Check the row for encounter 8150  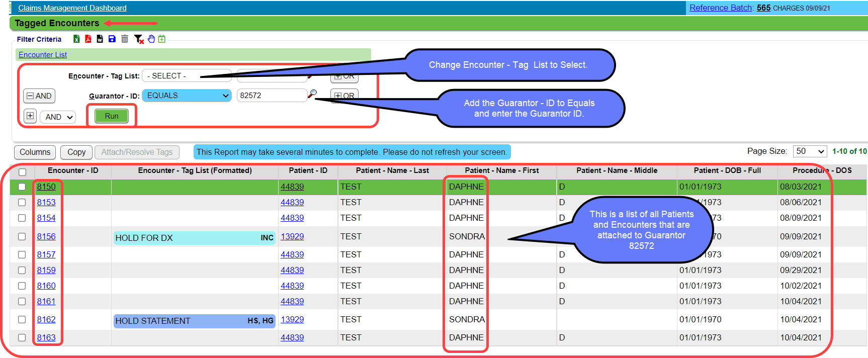click(x=22, y=187)
